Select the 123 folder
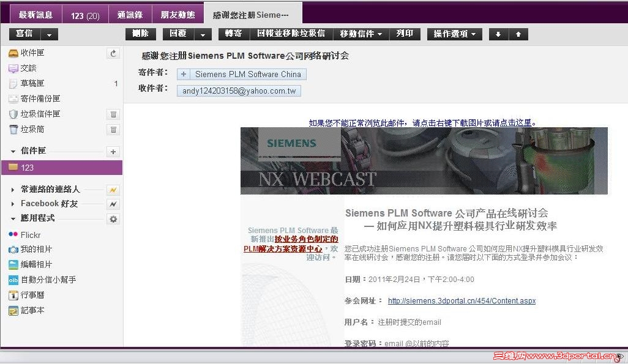The height and width of the screenshot is (364, 628). point(62,168)
